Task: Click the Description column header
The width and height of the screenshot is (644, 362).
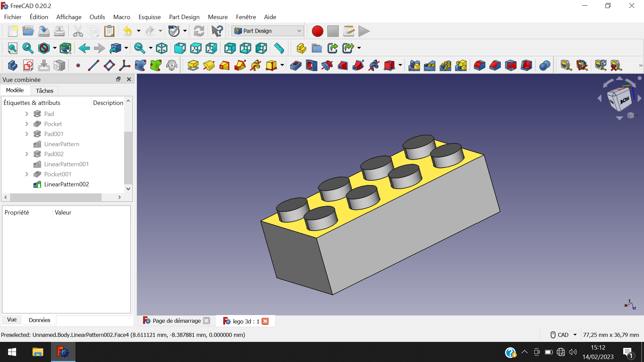Action: 108,103
